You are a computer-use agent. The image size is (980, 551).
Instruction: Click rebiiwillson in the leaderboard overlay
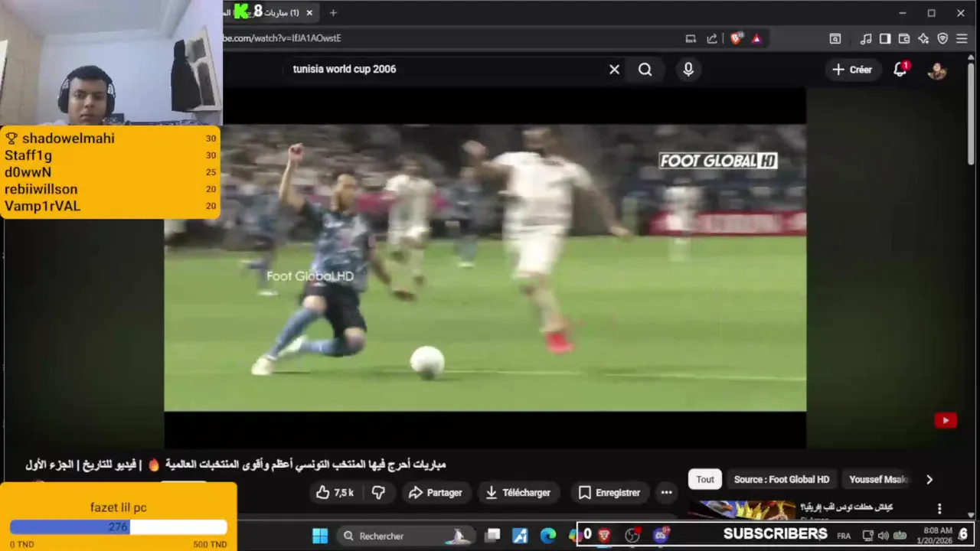tap(41, 189)
